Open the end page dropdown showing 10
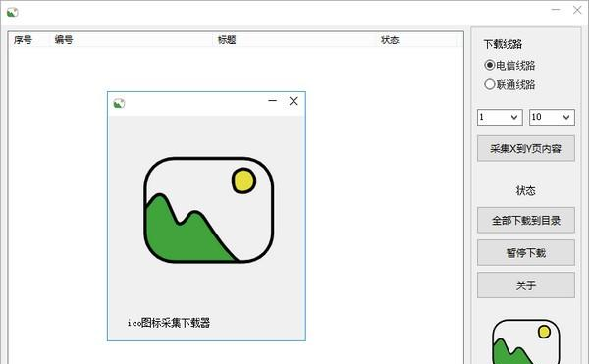589x364 pixels. 552,117
